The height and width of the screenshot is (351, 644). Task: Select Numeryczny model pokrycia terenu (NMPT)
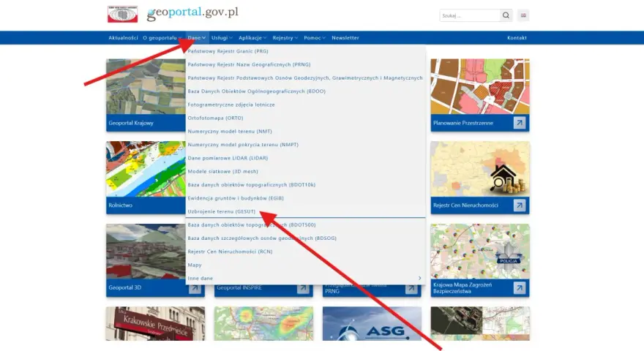pyautogui.click(x=243, y=145)
